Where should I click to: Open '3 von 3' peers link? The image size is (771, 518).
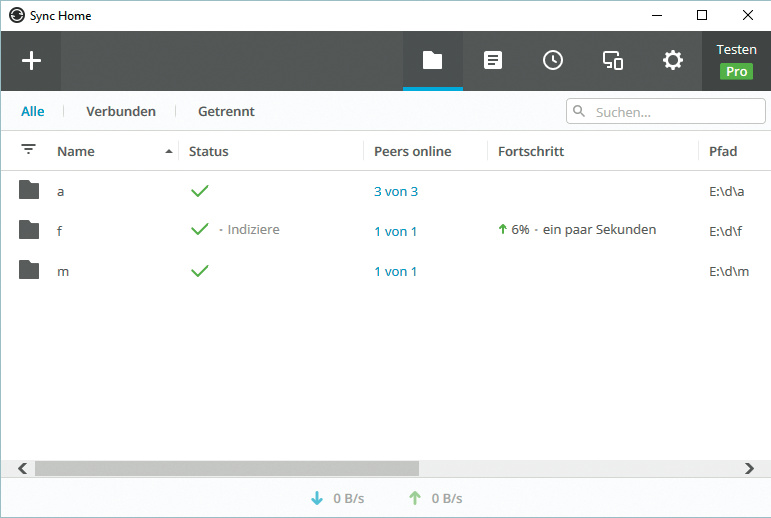[x=396, y=191]
